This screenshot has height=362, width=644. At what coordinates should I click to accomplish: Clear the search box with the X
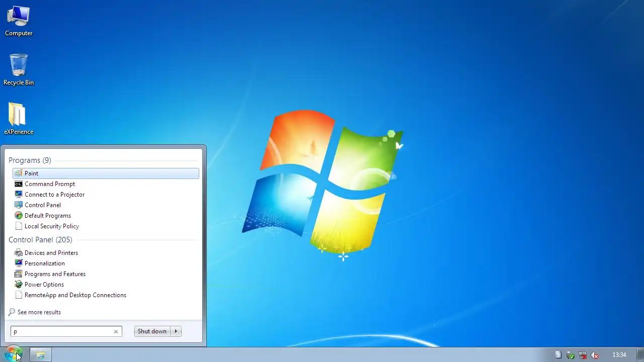pyautogui.click(x=116, y=331)
